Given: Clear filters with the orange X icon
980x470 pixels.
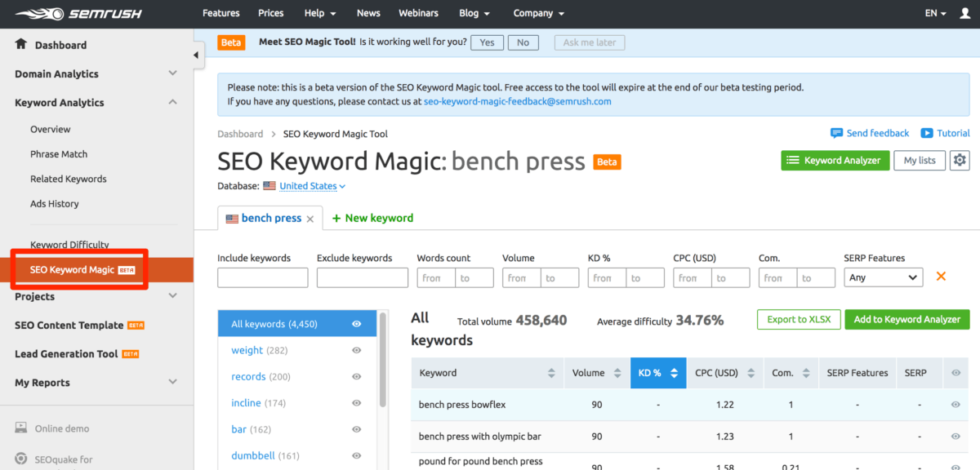Looking at the screenshot, I should [x=941, y=277].
